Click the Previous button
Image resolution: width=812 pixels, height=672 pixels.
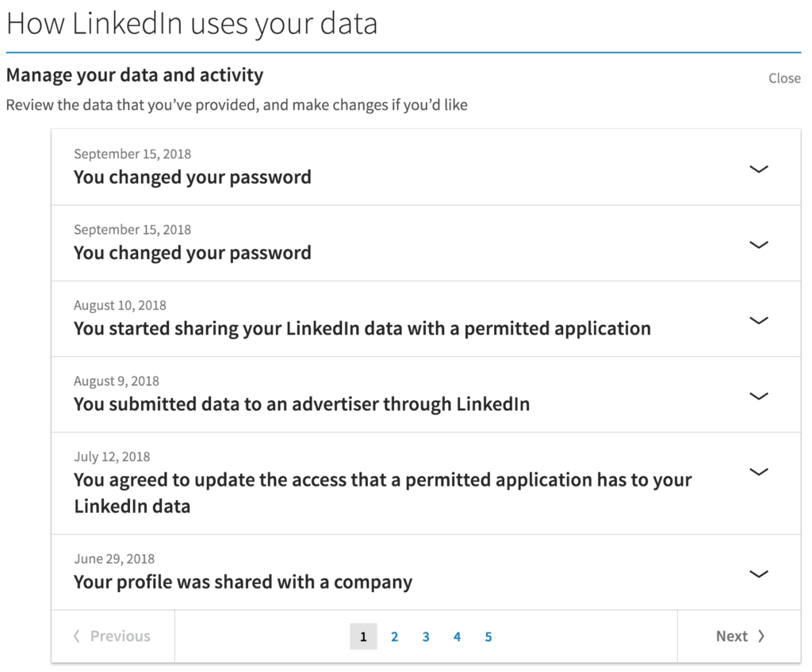pyautogui.click(x=113, y=636)
